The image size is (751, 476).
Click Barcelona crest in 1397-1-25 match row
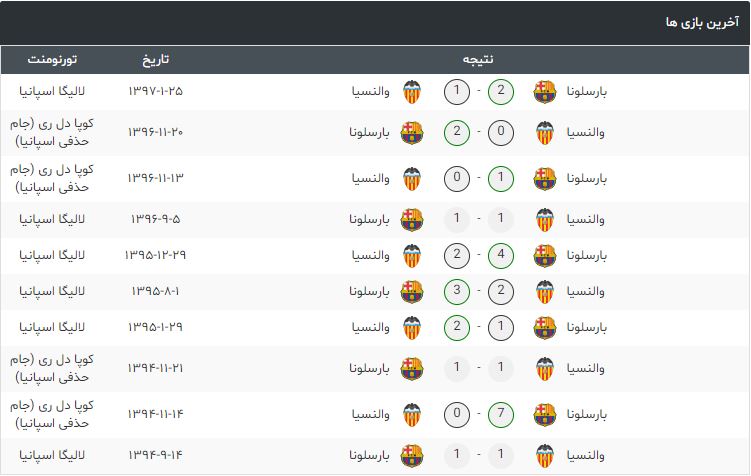545,92
